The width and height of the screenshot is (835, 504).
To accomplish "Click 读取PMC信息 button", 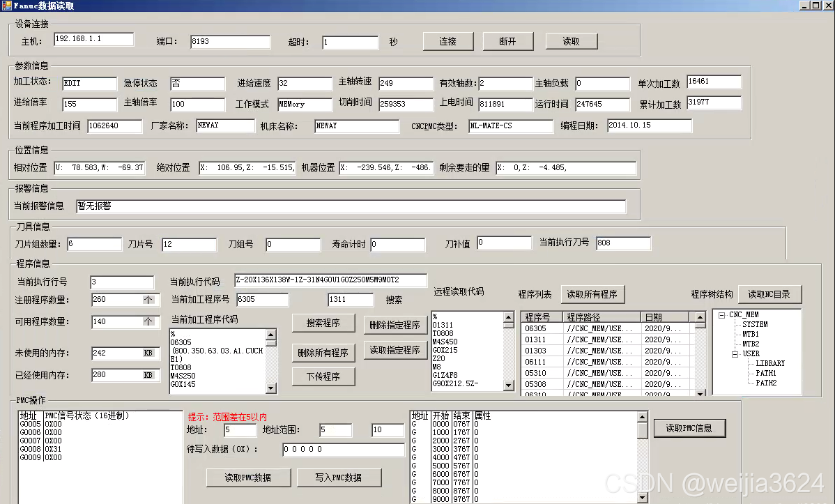I will [689, 428].
